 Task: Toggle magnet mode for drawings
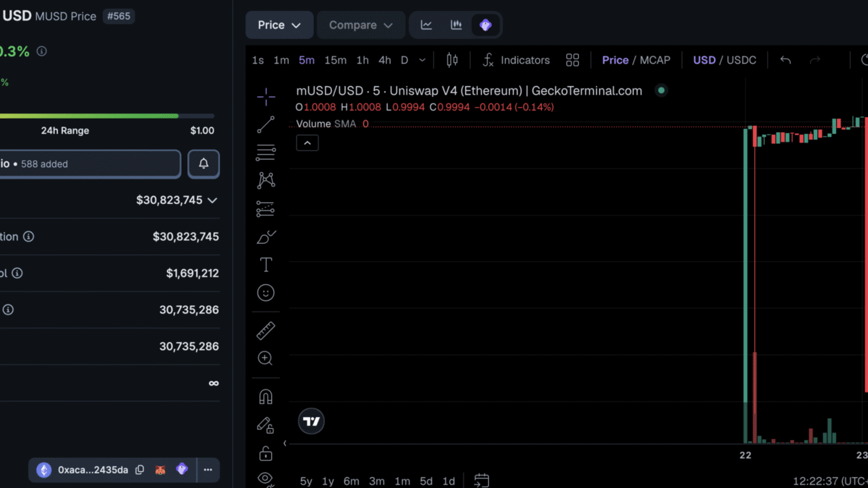[x=265, y=397]
